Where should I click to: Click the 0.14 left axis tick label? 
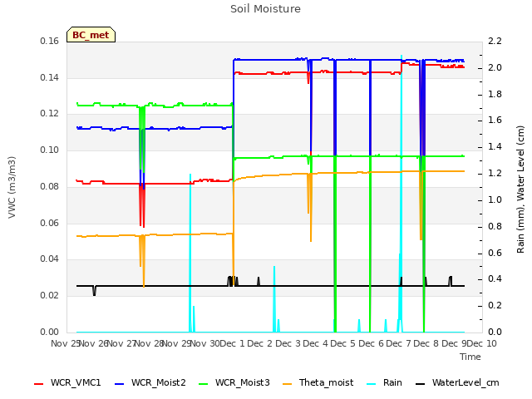click(x=50, y=77)
